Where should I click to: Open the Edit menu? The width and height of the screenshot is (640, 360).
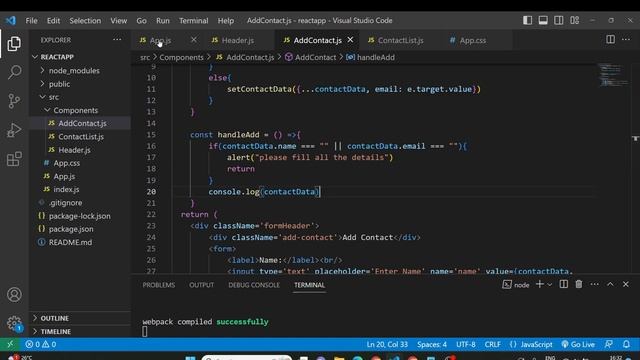coord(53,20)
